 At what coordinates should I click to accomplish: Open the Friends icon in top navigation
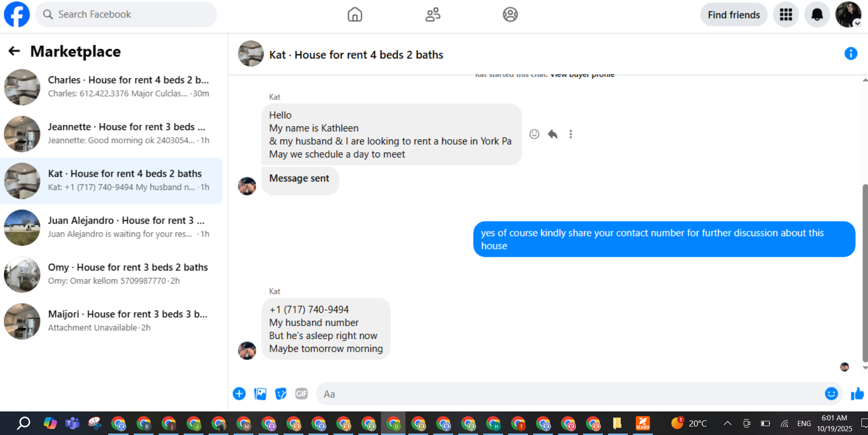pyautogui.click(x=433, y=15)
